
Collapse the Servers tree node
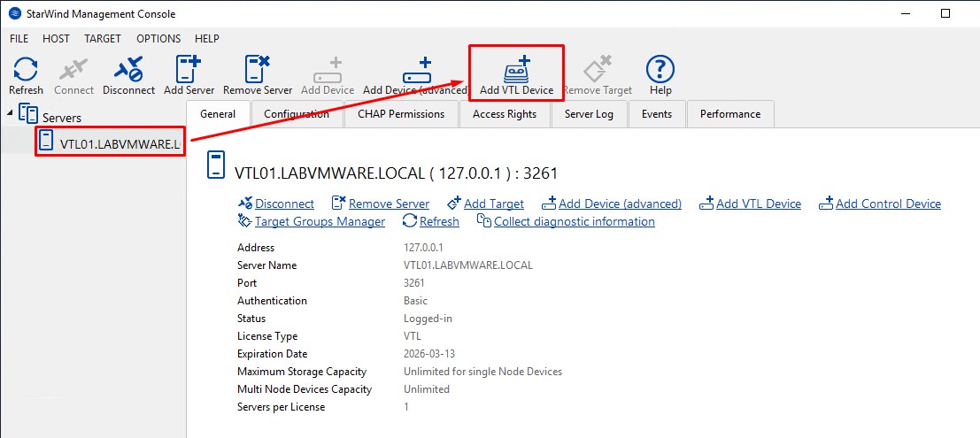click(x=9, y=112)
